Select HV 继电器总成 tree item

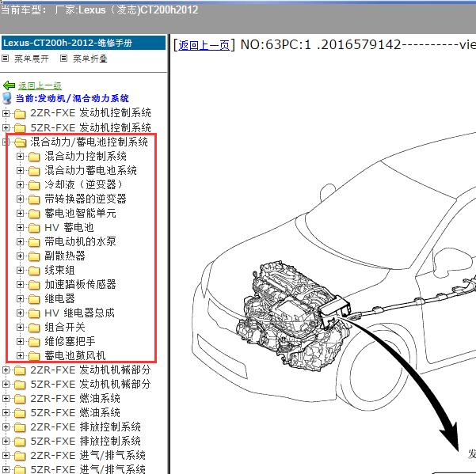click(x=79, y=313)
